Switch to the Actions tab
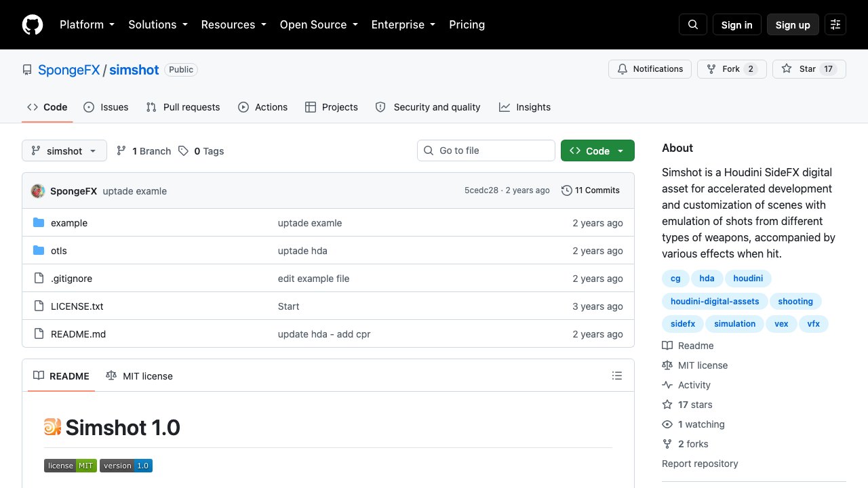Image resolution: width=868 pixels, height=488 pixels. point(263,107)
